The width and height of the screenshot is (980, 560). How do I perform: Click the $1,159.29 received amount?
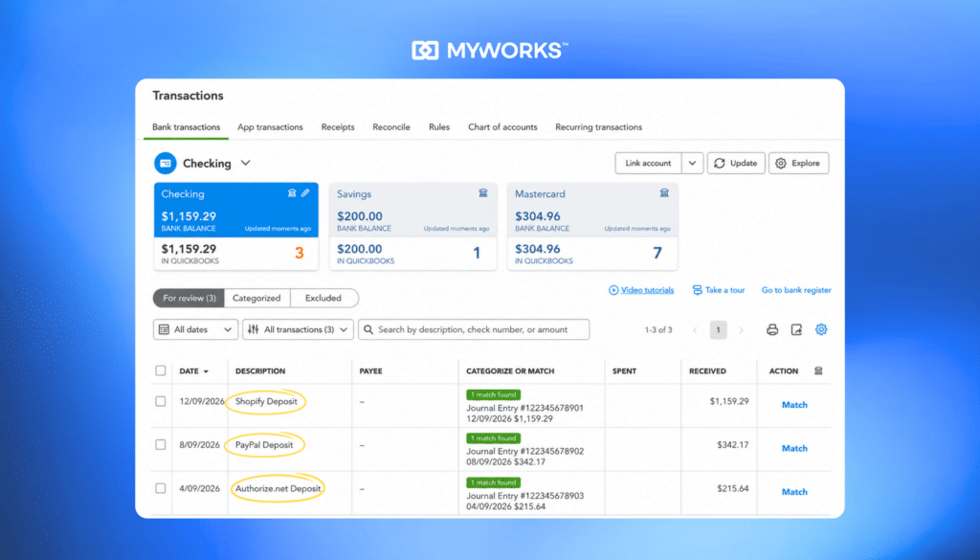(728, 401)
